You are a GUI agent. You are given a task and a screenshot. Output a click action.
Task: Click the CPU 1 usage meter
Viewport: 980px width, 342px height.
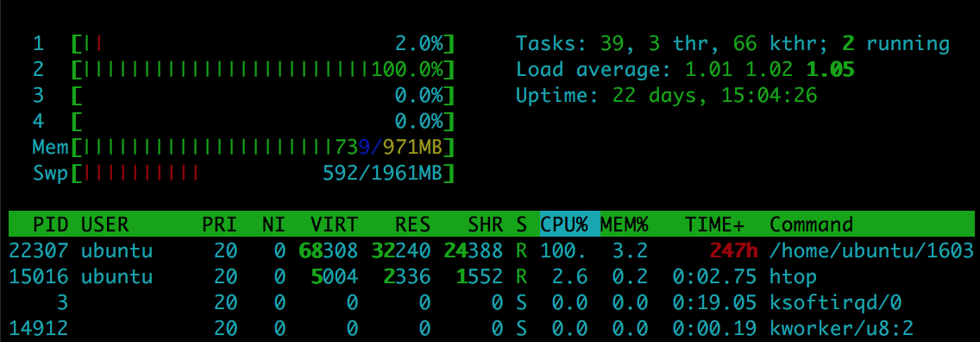coord(262,44)
